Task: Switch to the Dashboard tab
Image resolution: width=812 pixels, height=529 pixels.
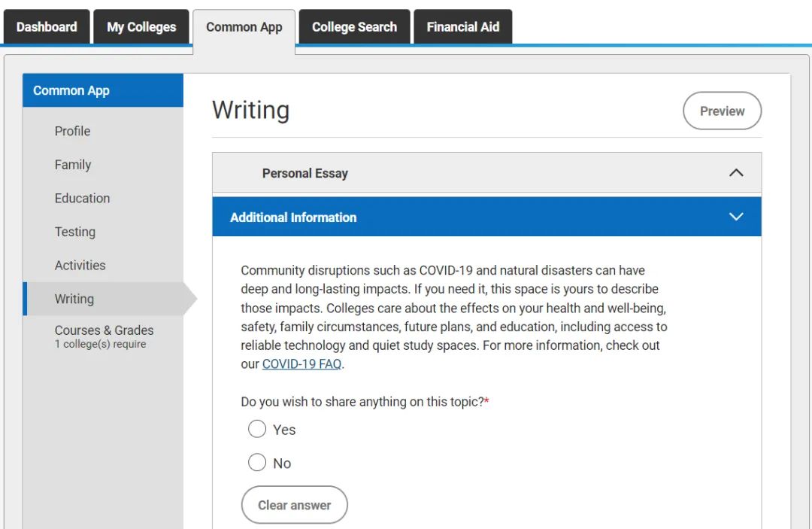Action: 47,27
